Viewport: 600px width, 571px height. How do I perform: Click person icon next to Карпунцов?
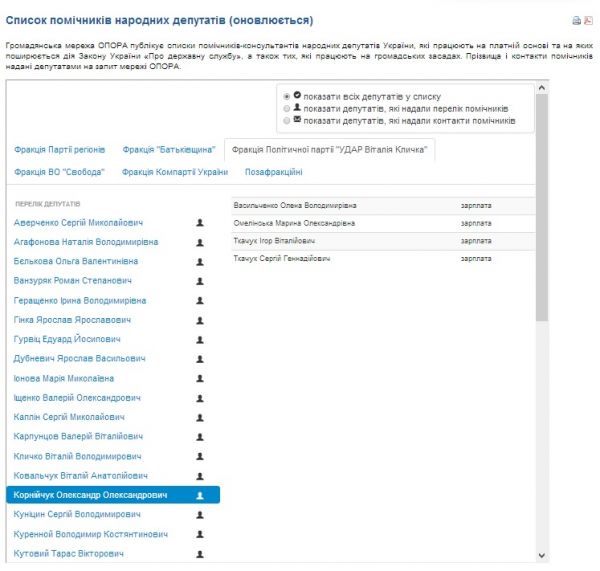[x=200, y=437]
